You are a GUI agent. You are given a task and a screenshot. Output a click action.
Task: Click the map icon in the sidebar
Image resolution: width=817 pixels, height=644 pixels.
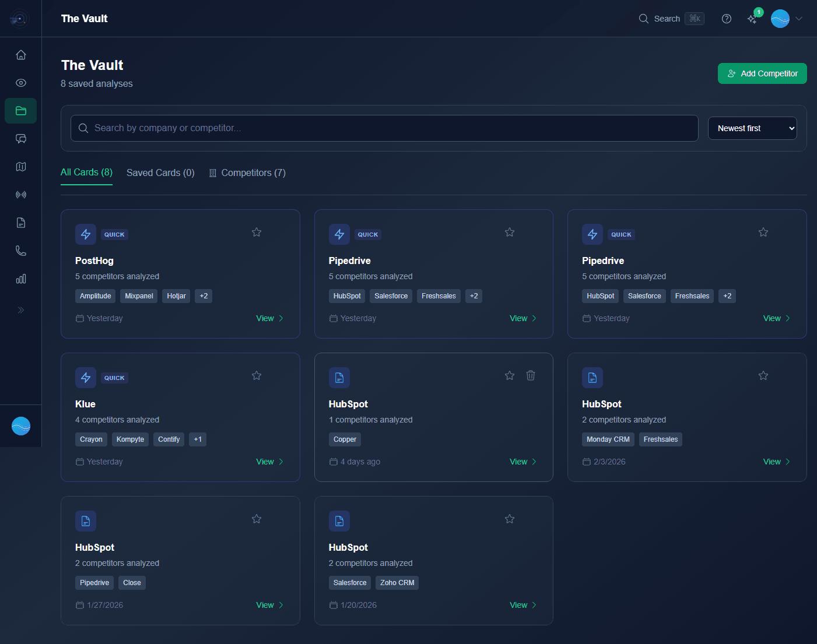pyautogui.click(x=21, y=167)
